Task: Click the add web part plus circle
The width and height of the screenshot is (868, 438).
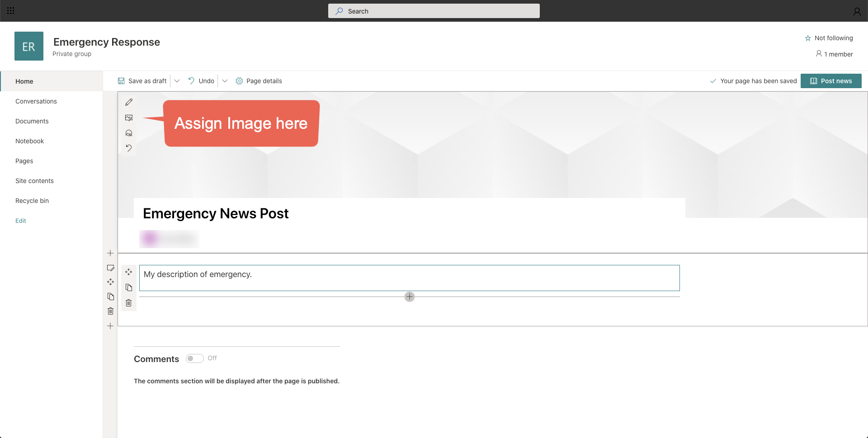Action: click(410, 297)
